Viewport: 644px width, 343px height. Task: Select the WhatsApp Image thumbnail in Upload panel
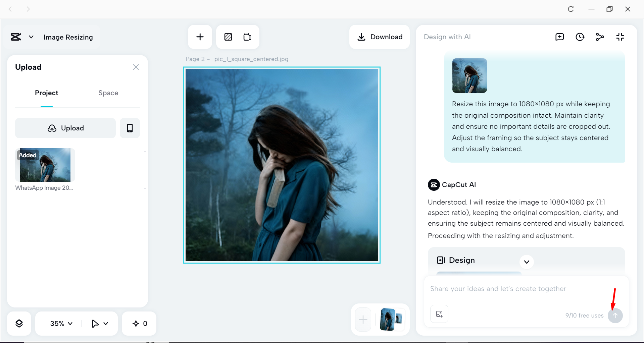coord(45,165)
